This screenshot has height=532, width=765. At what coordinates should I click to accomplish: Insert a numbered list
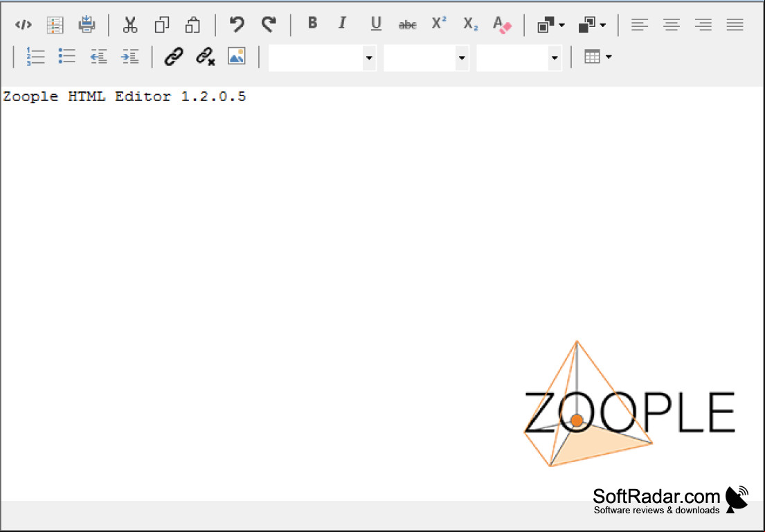35,57
